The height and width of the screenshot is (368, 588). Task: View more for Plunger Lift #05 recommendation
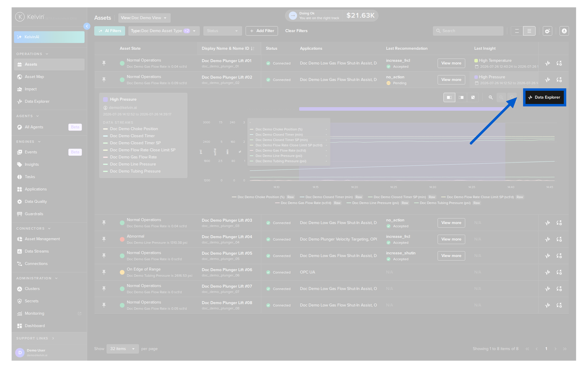pos(451,256)
